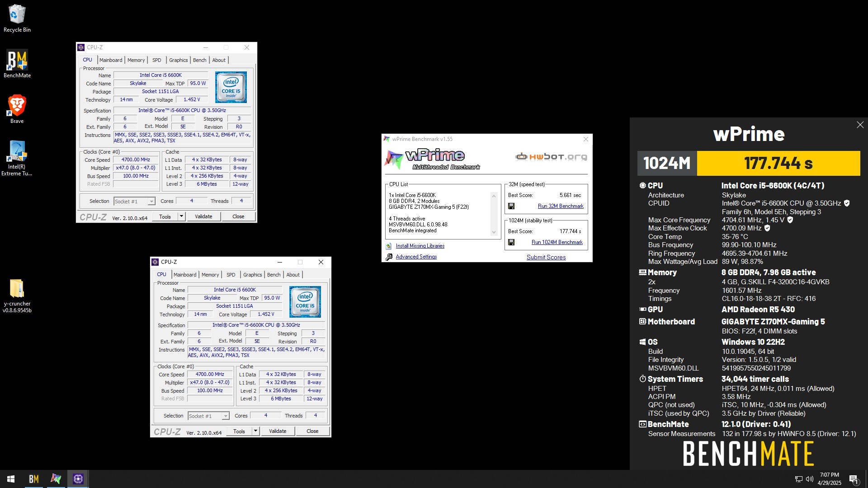Viewport: 868px width, 488px height.
Task: Switch to SPD tab in upper CPU-Z
Action: 157,60
